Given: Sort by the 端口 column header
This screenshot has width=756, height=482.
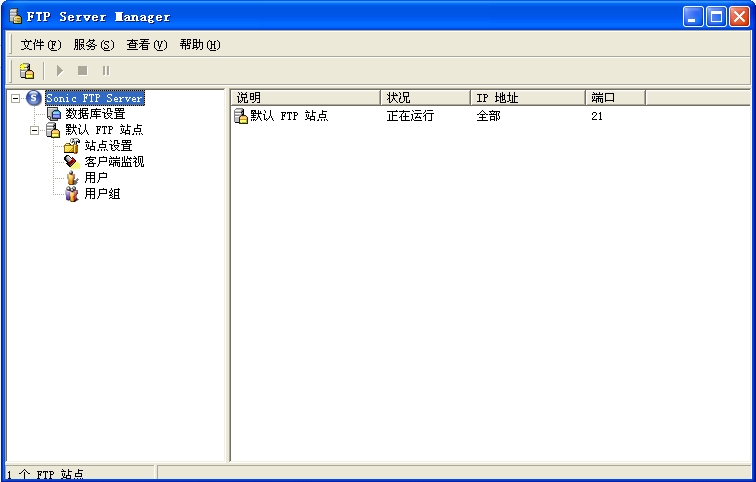Looking at the screenshot, I should coord(615,97).
